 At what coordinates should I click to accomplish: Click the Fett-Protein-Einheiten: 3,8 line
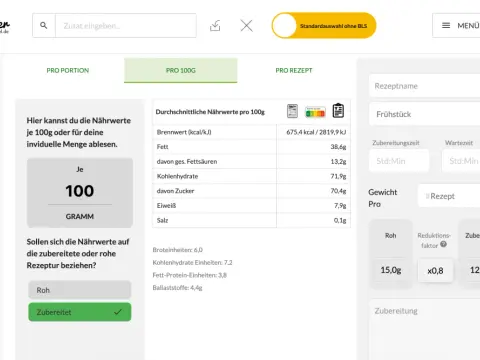pos(190,275)
